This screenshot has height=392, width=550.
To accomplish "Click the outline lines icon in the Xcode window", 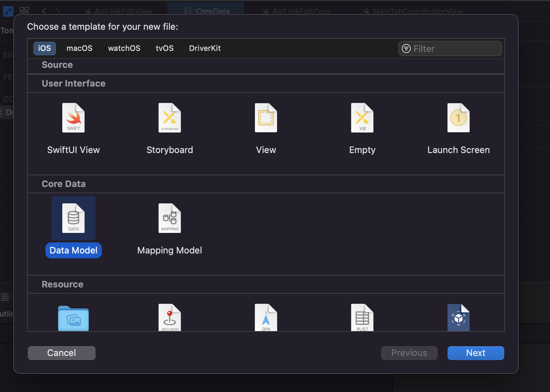I will click(x=5, y=297).
